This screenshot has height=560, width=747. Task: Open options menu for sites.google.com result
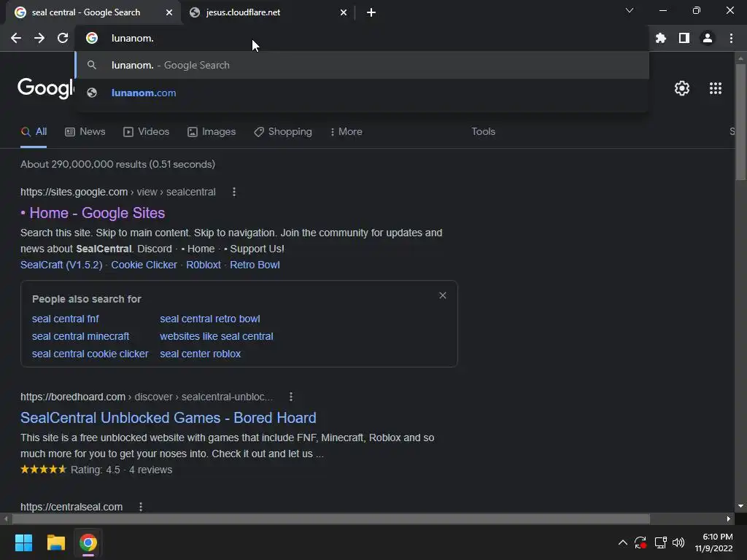coord(234,192)
